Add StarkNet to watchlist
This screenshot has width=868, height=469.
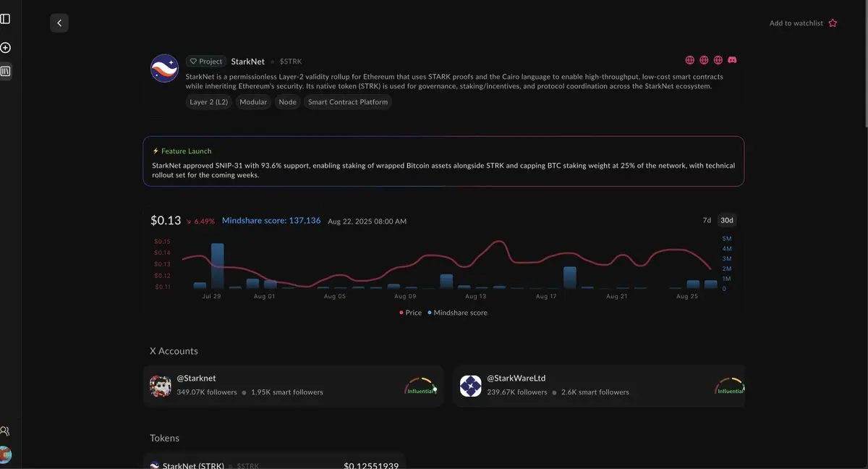coord(803,23)
